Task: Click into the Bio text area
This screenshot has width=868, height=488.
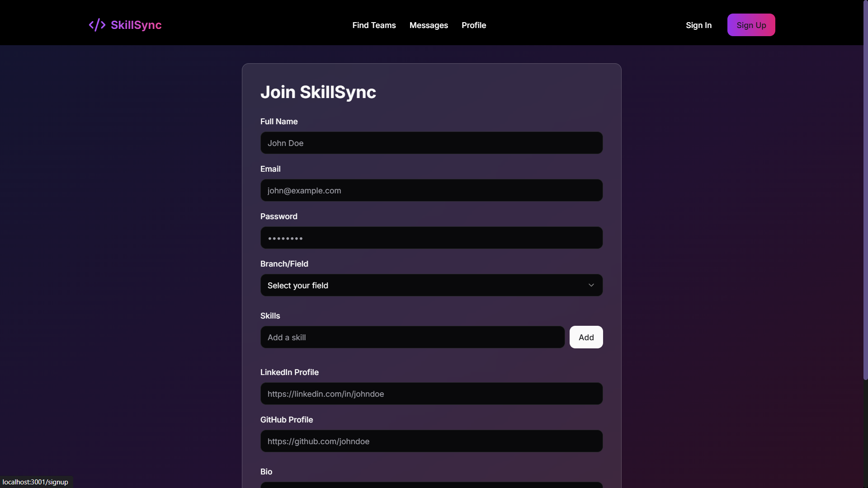Action: tap(431, 486)
